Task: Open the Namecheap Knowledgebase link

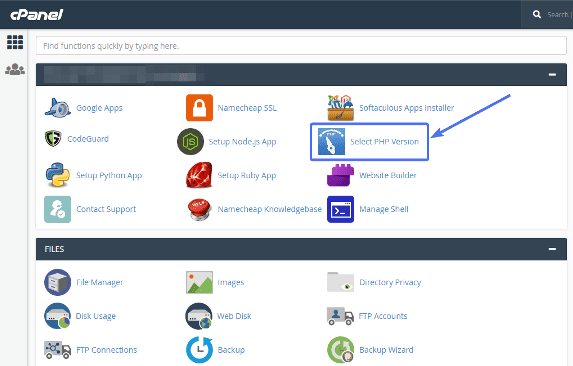Action: pyautogui.click(x=270, y=209)
